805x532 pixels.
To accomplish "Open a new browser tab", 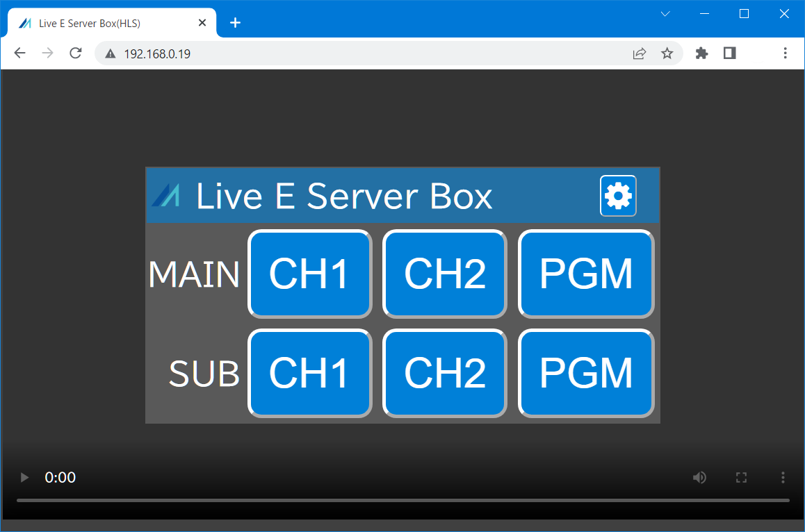I will [235, 23].
